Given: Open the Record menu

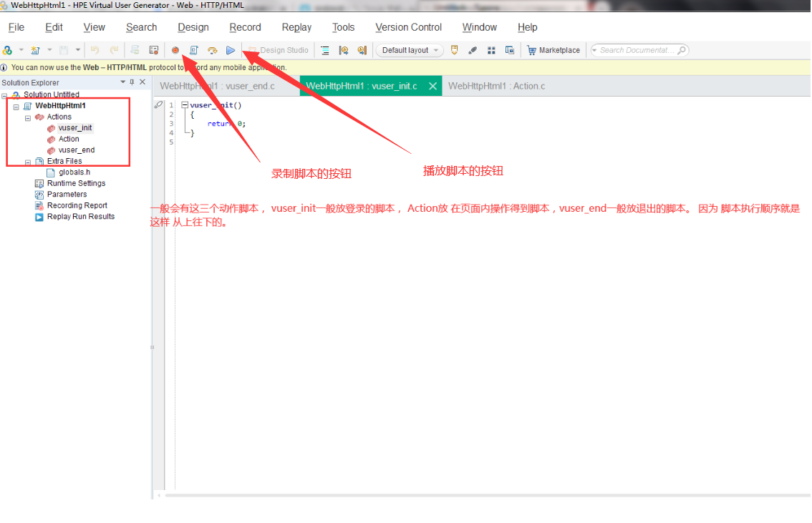Looking at the screenshot, I should 245,27.
